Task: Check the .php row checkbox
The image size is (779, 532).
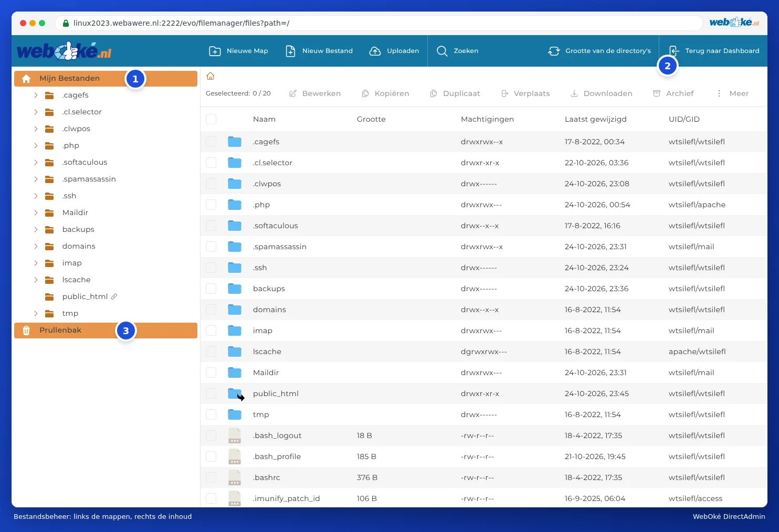Action: 211,205
